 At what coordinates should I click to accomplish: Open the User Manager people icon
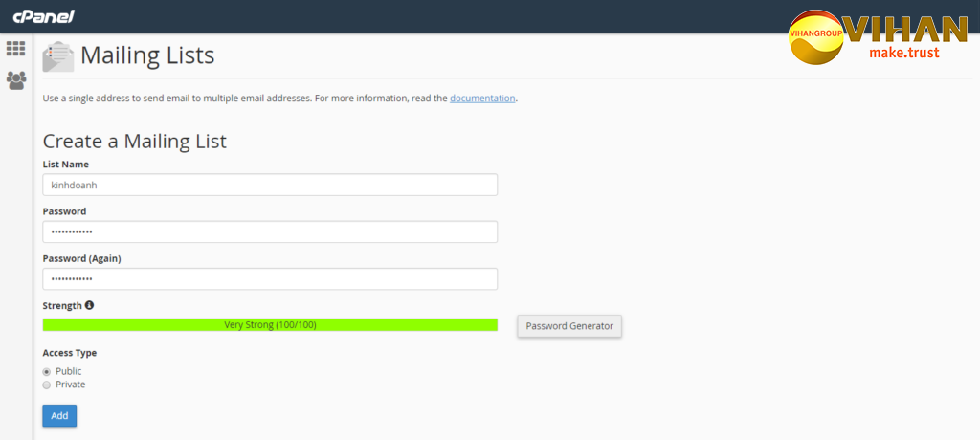[x=15, y=80]
